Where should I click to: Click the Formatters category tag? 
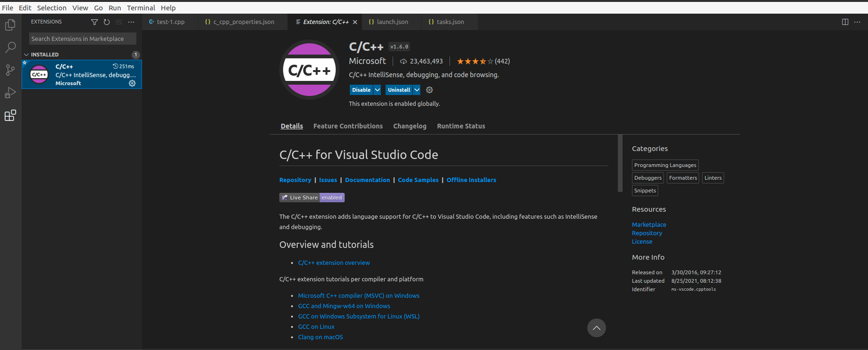683,178
